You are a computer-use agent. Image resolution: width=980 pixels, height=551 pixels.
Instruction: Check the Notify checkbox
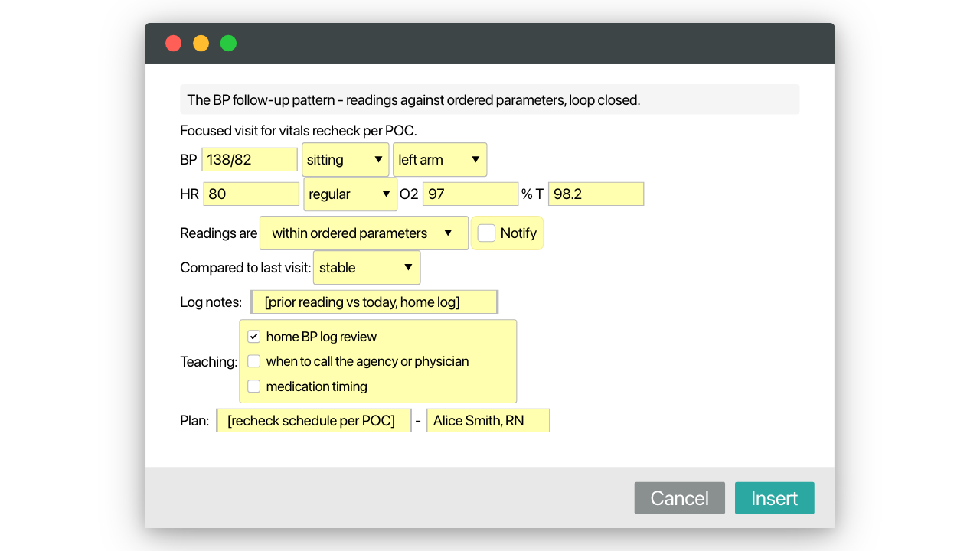coord(486,233)
